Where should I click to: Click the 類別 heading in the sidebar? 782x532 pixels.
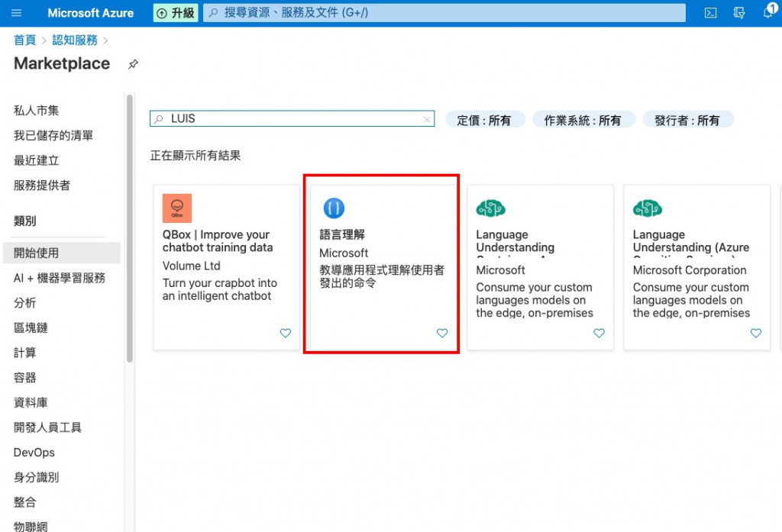coord(25,221)
